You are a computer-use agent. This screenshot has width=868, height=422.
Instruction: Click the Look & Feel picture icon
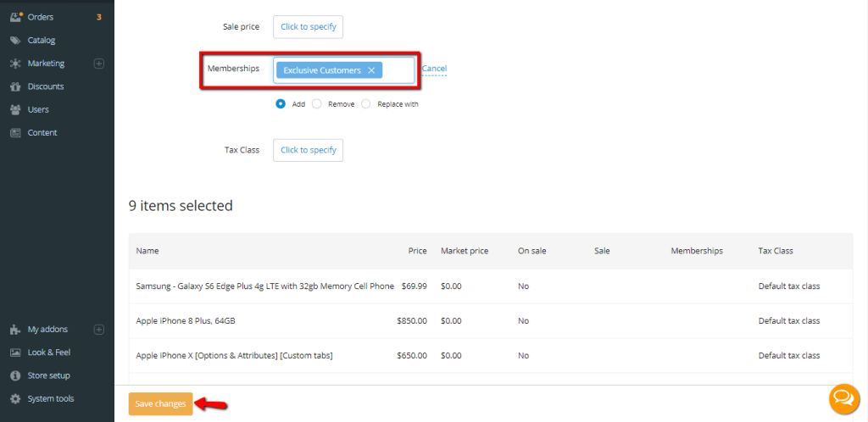point(15,353)
